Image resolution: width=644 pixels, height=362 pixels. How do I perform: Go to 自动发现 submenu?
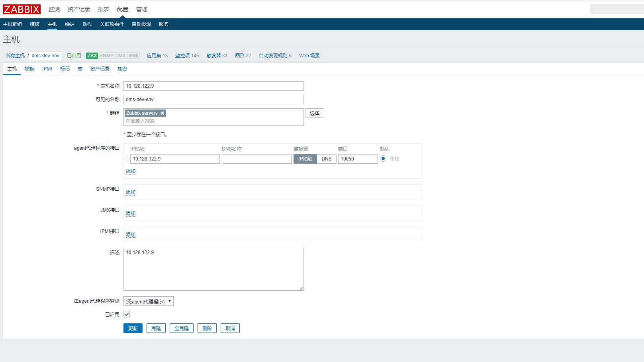click(x=141, y=24)
